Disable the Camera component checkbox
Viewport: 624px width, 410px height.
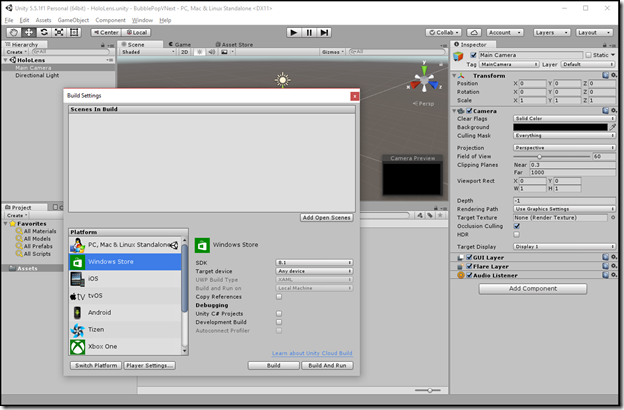tap(469, 111)
